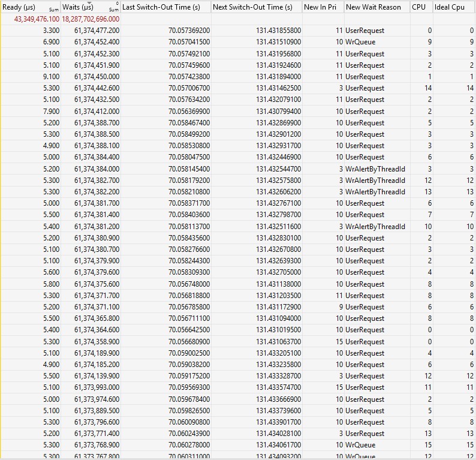Select Last Switch-Out value 70.057492100
476x460 pixels.
[189, 54]
